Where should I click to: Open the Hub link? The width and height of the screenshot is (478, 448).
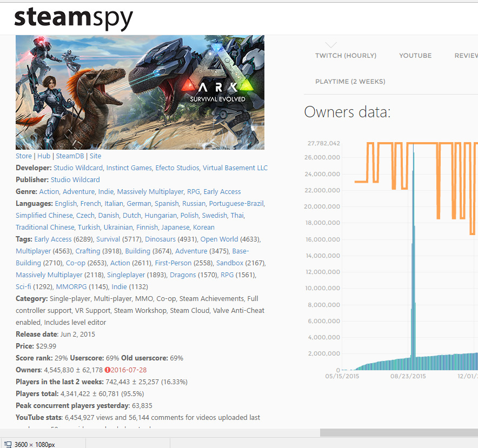pyautogui.click(x=44, y=156)
